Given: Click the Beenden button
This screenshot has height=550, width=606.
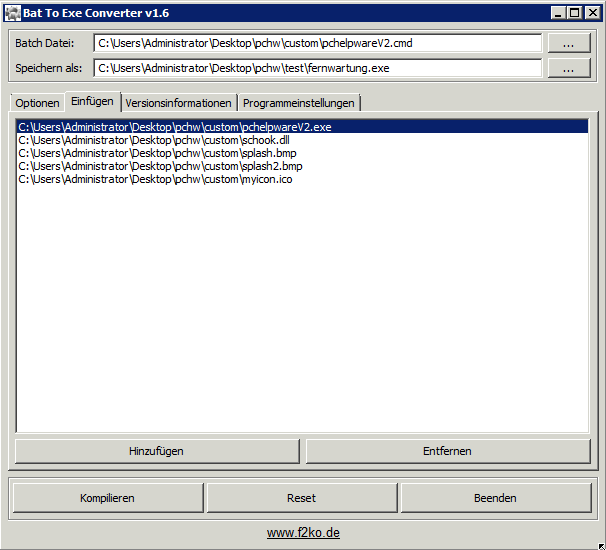Looking at the screenshot, I should point(495,498).
